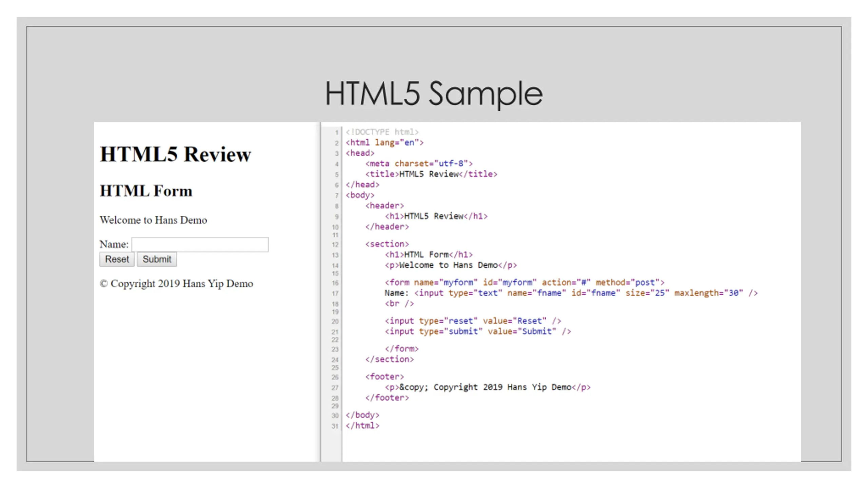Click the 'HTML5 Review' rendered heading
This screenshot has height=488, width=868.
175,154
